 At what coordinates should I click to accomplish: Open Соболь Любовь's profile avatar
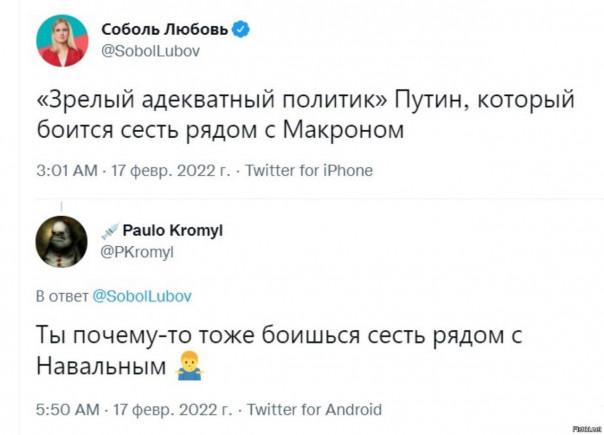61,42
